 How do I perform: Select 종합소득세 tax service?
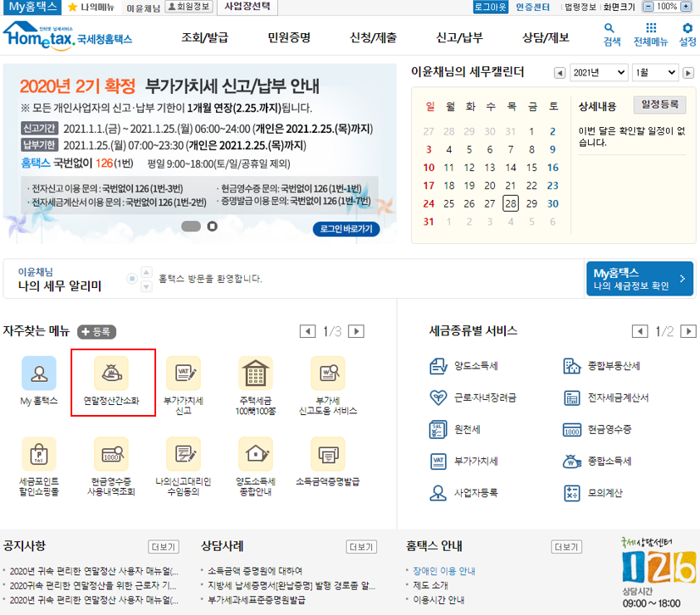pyautogui.click(x=597, y=461)
